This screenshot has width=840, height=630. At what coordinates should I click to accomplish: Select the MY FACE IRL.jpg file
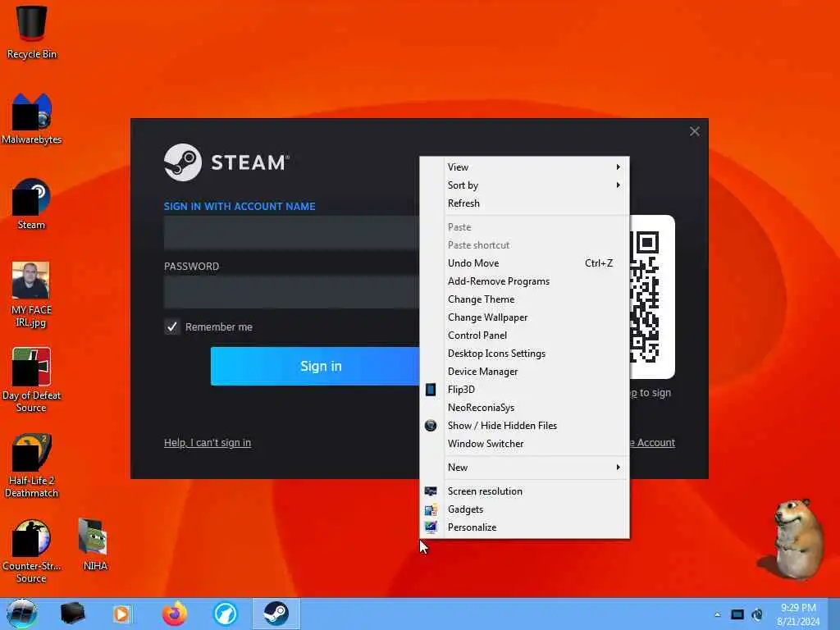[31, 294]
